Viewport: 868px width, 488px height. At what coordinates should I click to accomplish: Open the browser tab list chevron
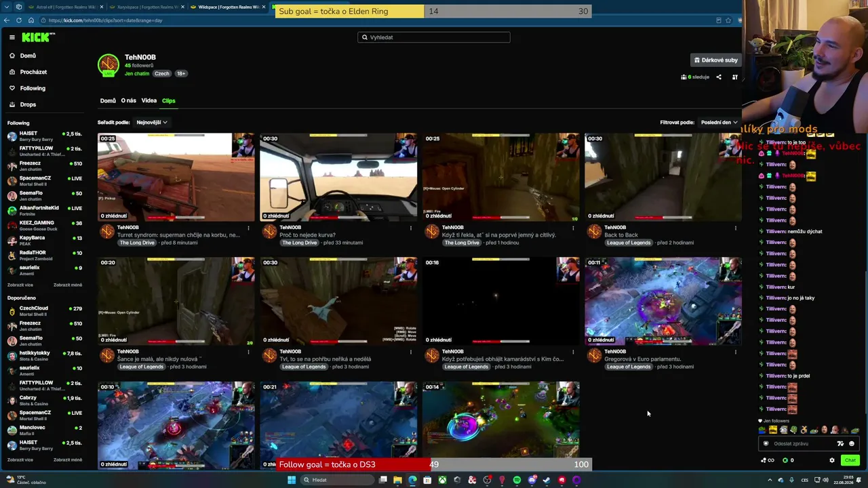6,6
